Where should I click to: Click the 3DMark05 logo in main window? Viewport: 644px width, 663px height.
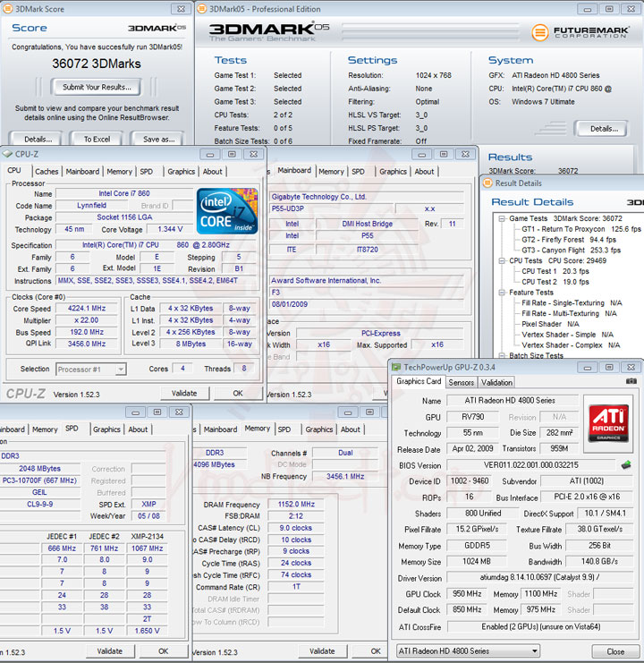pyautogui.click(x=268, y=31)
